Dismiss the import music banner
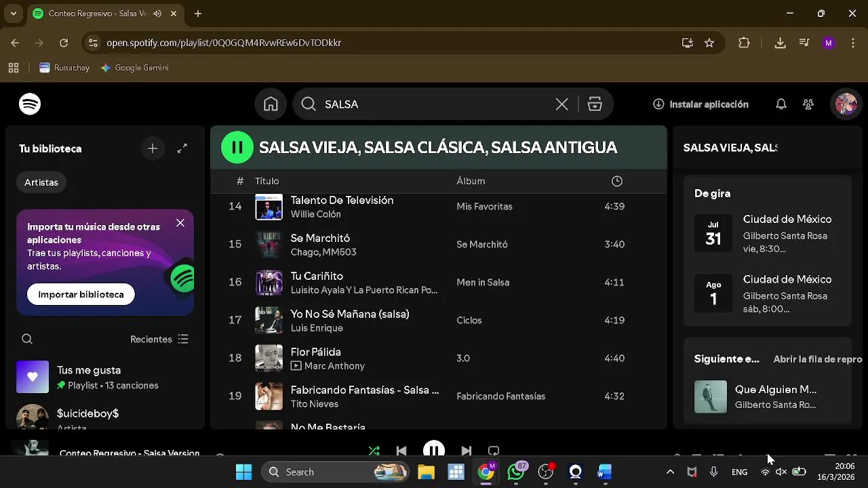This screenshot has height=488, width=868. pyautogui.click(x=180, y=223)
